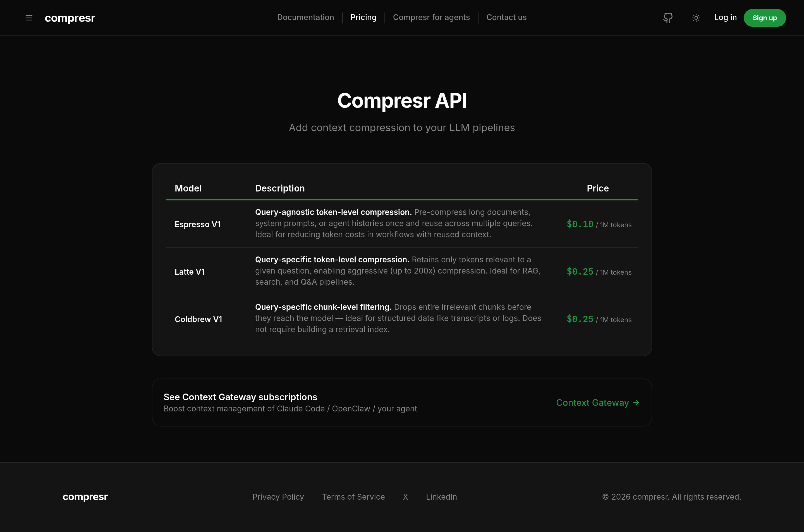Go to Documentation page
Image resolution: width=804 pixels, height=532 pixels.
tap(305, 17)
